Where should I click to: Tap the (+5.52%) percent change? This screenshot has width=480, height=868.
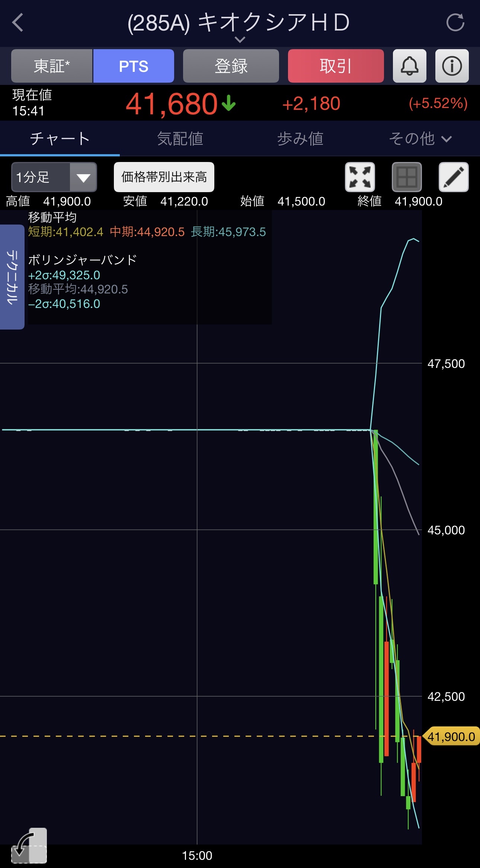pyautogui.click(x=438, y=103)
